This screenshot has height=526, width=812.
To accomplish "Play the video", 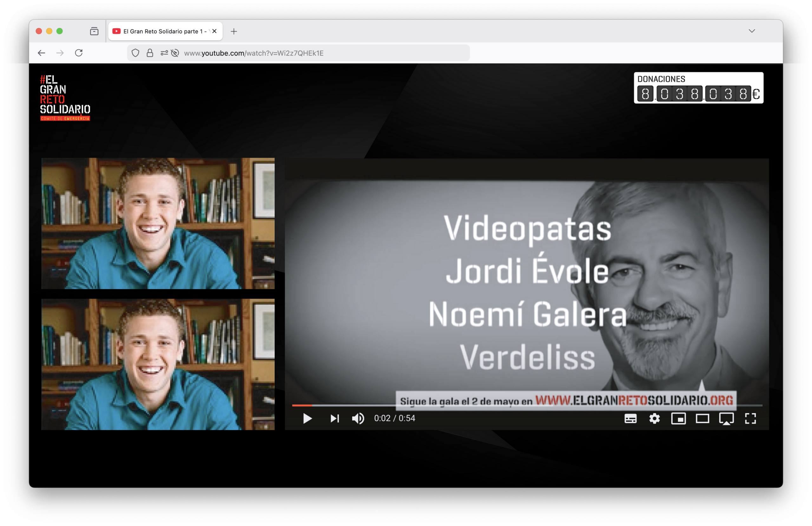I will 307,418.
